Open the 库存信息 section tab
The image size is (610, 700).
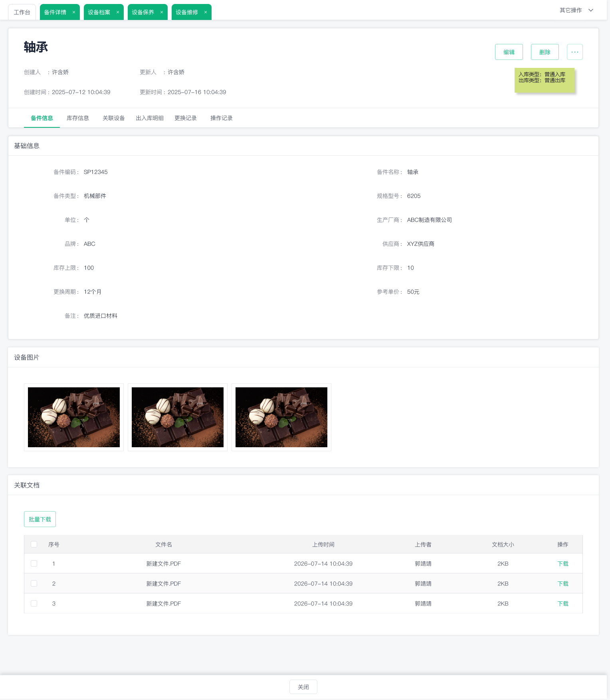[x=78, y=118]
